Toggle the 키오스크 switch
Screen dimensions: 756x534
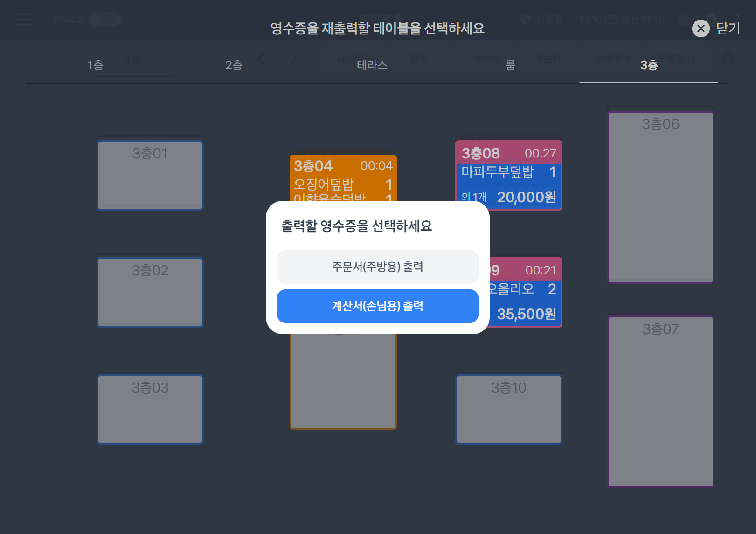point(105,19)
